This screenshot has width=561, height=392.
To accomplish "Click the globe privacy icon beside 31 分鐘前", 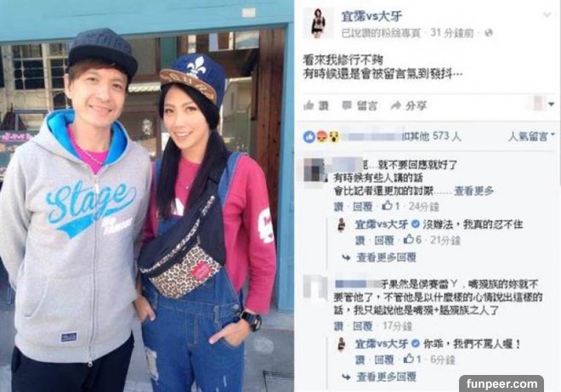I will click(489, 33).
